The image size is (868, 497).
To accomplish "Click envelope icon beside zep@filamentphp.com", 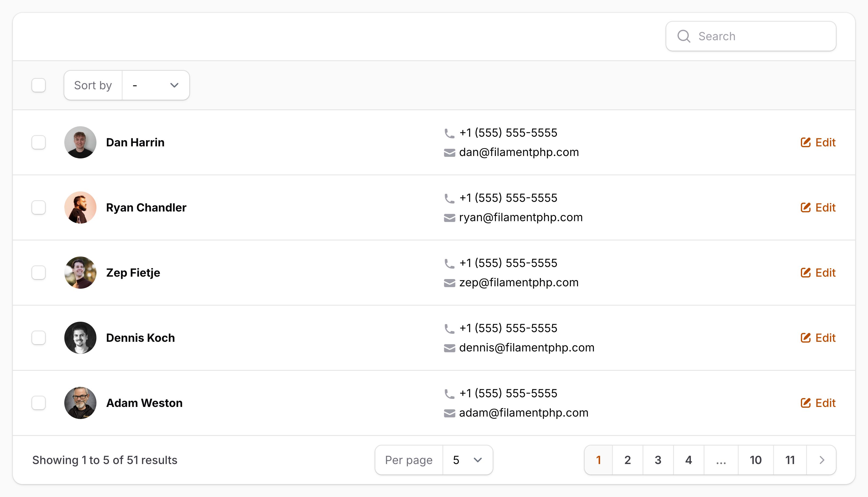I will click(x=450, y=283).
